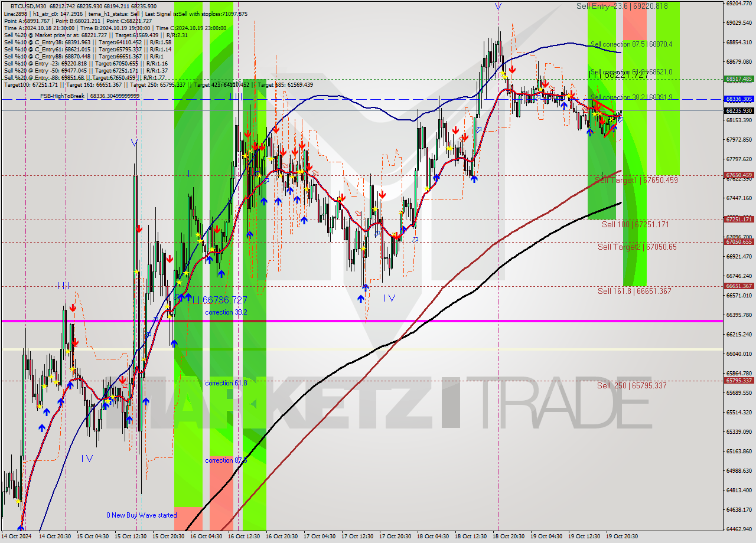This screenshot has width=756, height=543.
Task: Click the '15 Oct 12:30' time axis label
Action: (129, 537)
